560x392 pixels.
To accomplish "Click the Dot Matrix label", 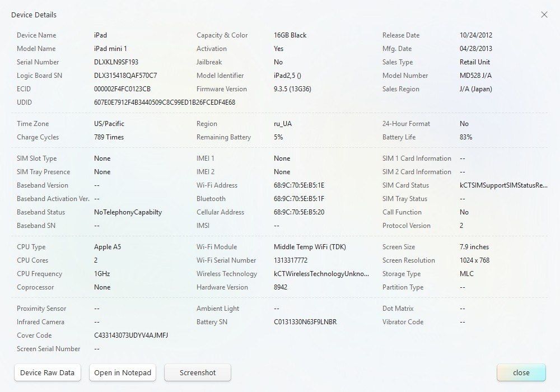I will (398, 309).
